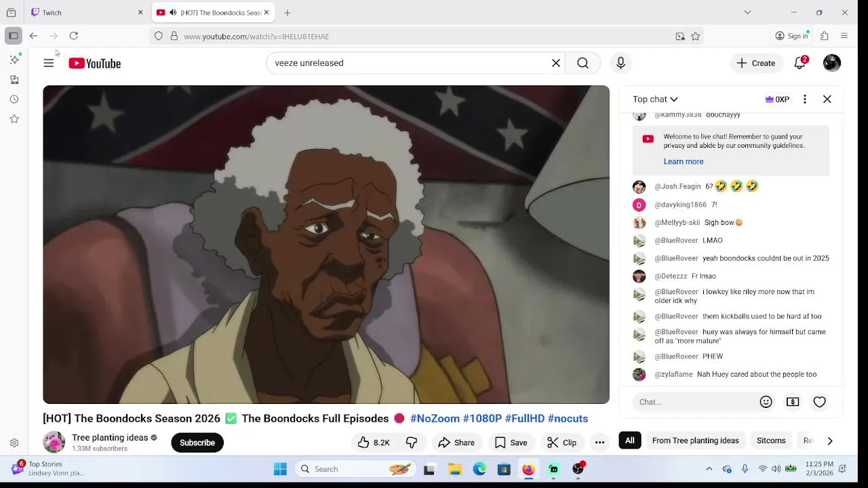The height and width of the screenshot is (488, 868).
Task: Click the 0XP channel points badge
Action: (x=777, y=99)
